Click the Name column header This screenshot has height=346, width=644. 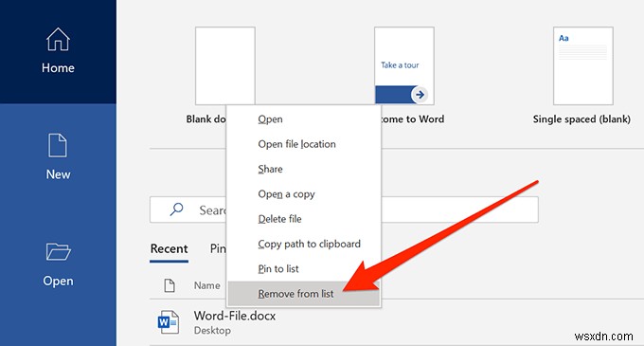tap(207, 285)
